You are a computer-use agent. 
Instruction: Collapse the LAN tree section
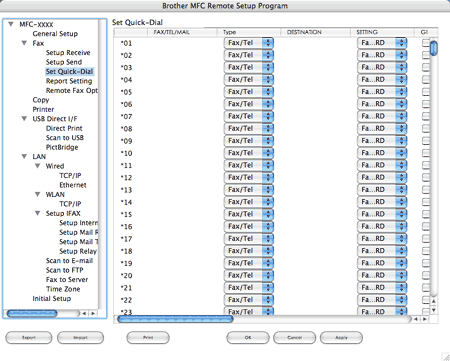pyautogui.click(x=24, y=156)
